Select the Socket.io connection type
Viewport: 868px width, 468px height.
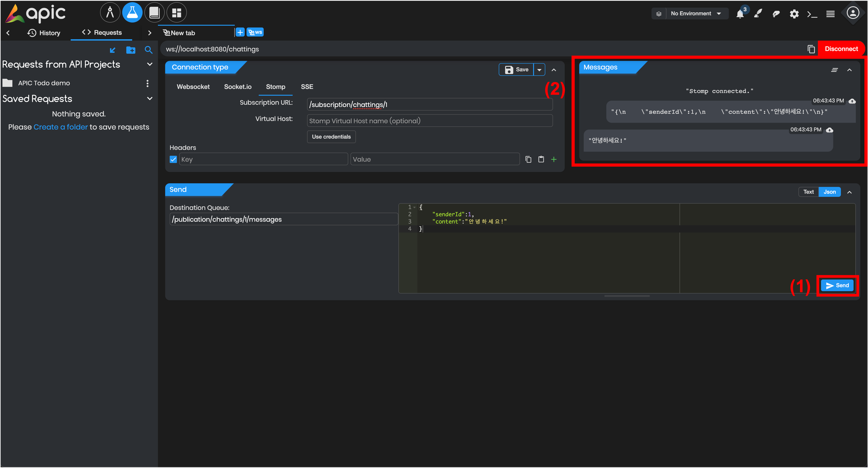238,87
